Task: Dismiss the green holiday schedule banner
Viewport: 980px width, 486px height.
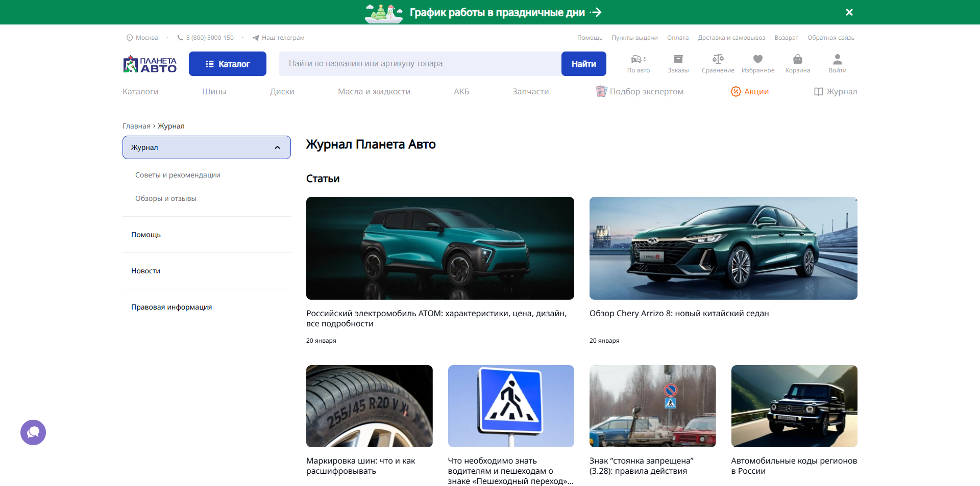Action: (x=849, y=12)
